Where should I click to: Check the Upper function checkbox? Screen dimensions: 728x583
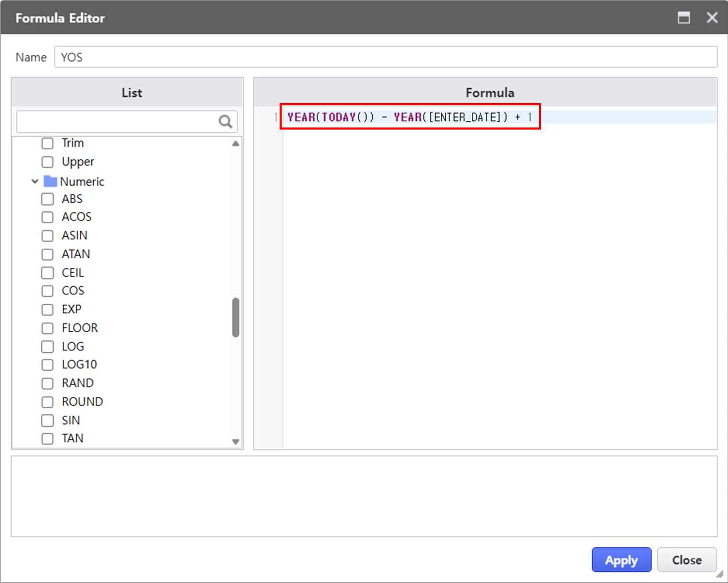(47, 162)
